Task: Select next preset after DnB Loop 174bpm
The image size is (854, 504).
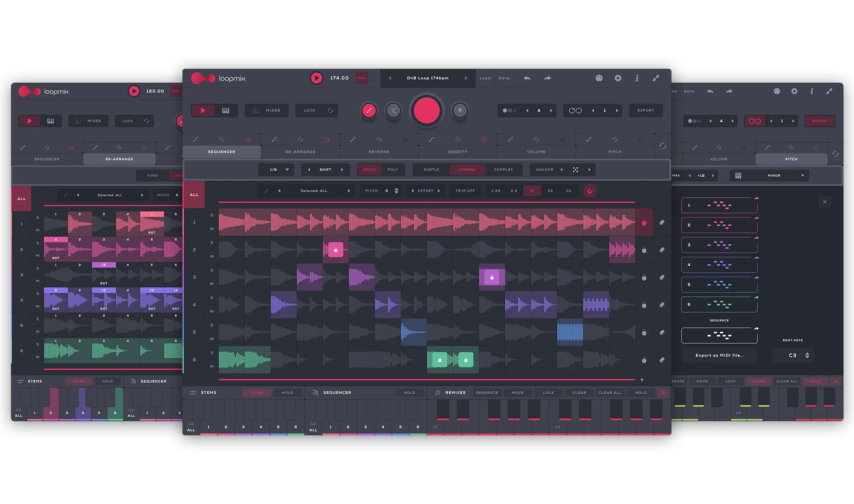Action: [466, 78]
